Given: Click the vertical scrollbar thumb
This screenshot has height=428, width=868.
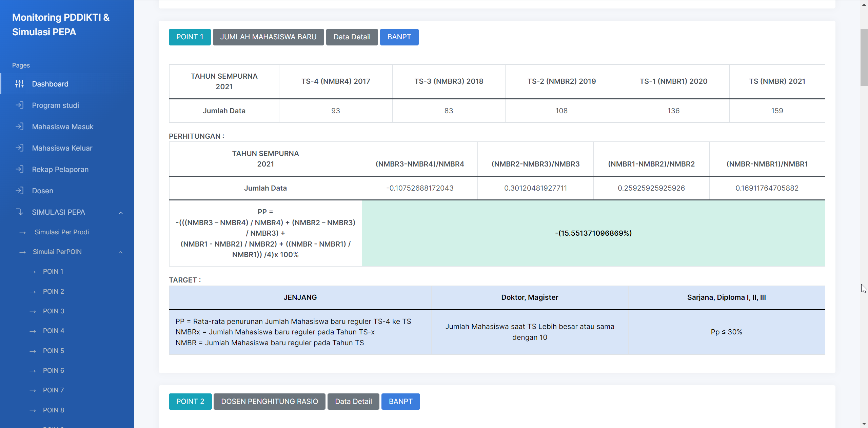Looking at the screenshot, I should point(864,57).
